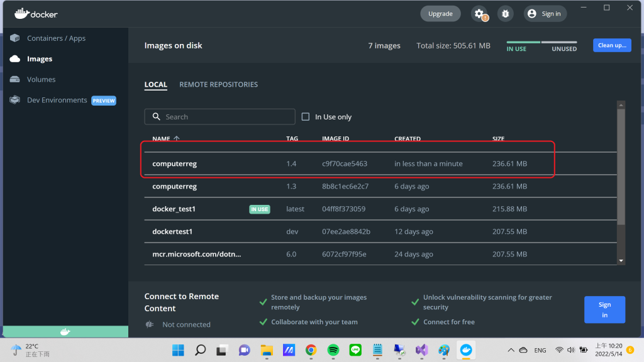Click the TAG column header

292,139
